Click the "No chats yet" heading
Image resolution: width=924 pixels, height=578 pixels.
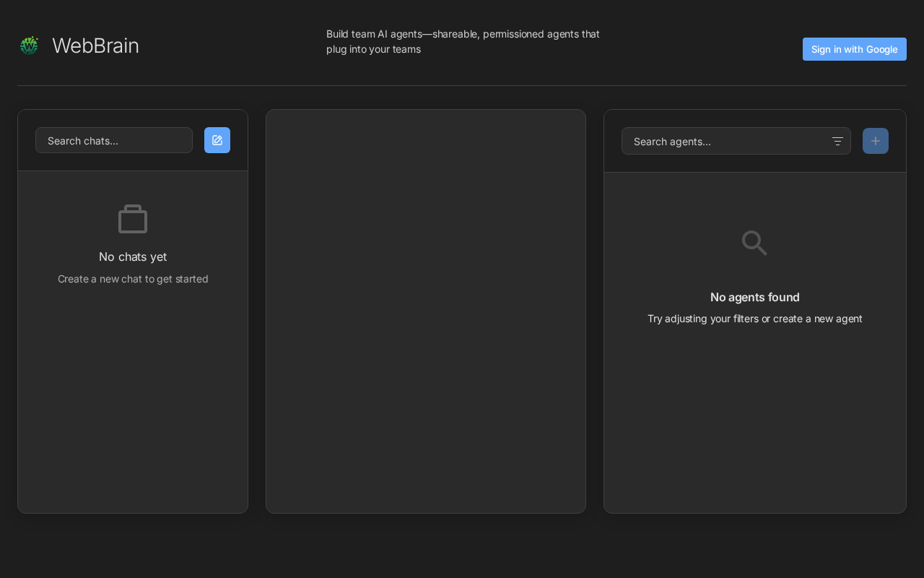133,256
